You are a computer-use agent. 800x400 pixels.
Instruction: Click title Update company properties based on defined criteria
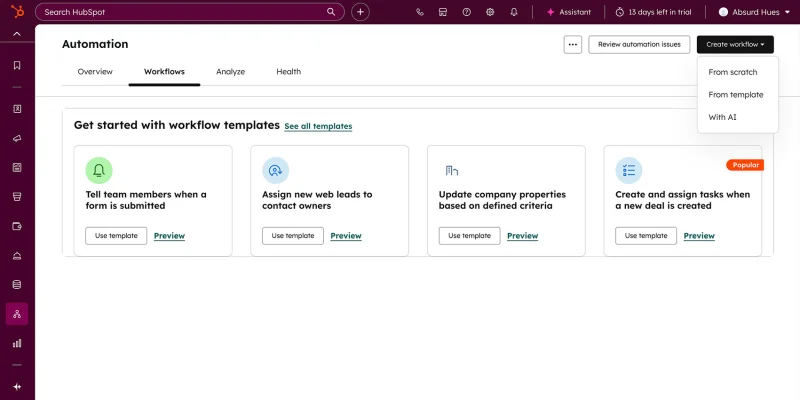click(x=502, y=200)
